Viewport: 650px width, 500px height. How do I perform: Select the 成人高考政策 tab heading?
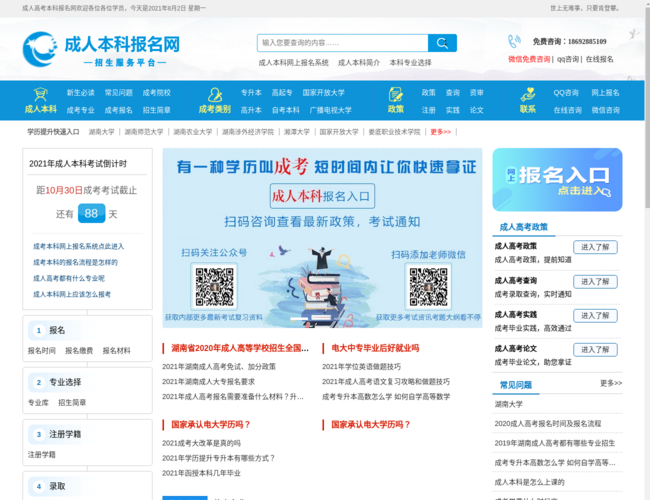click(524, 227)
